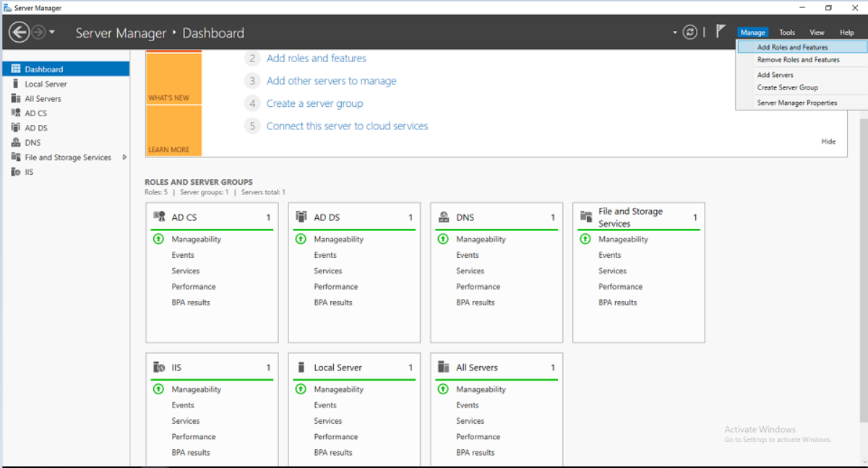Open AD DS from the sidebar
This screenshot has height=468, width=868.
[66, 128]
